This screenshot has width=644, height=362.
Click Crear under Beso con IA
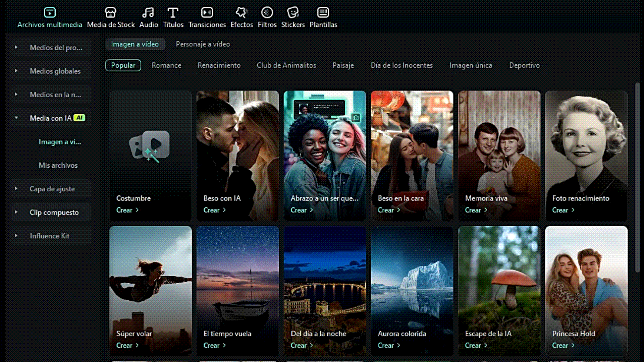pyautogui.click(x=214, y=210)
